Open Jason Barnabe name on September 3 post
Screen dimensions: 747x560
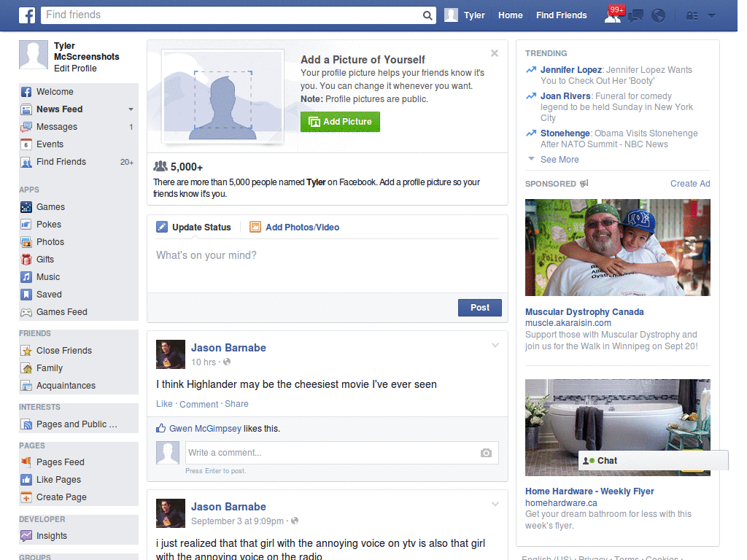point(228,507)
